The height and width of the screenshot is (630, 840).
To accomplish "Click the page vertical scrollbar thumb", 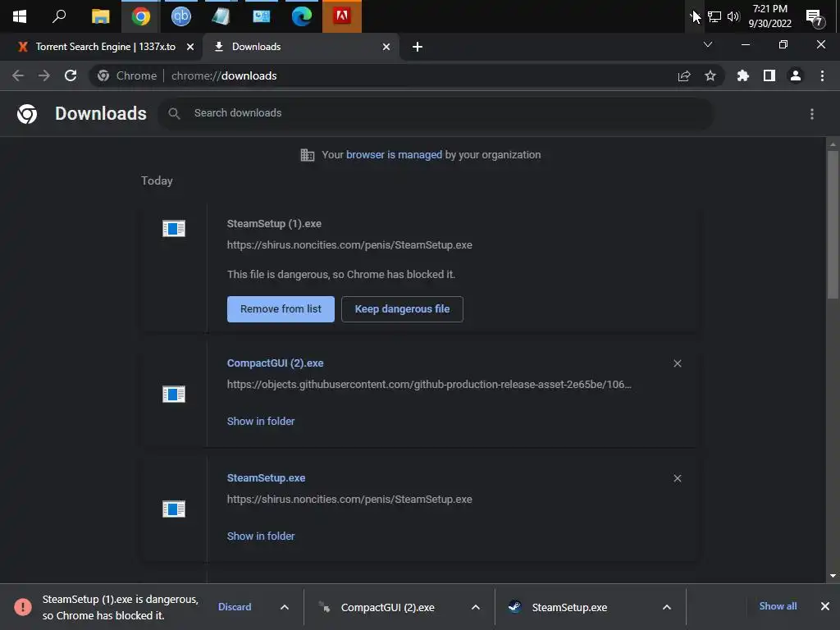I will 833,225.
